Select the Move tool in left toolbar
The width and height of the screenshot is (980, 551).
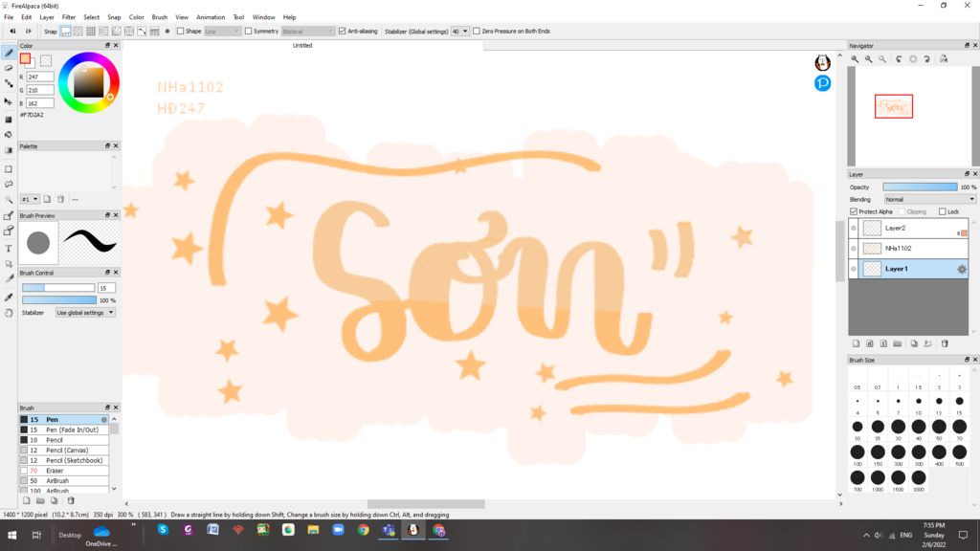click(9, 101)
